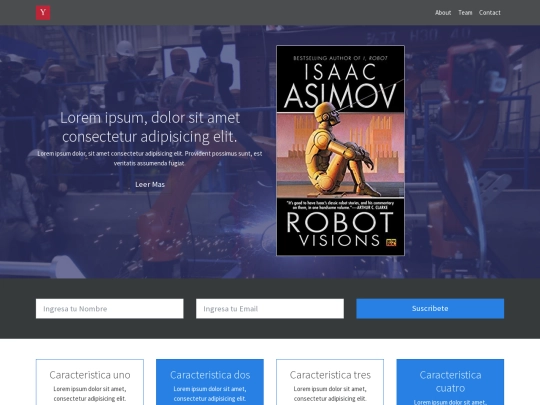
Task: Go to the Team section
Action: [x=465, y=13]
